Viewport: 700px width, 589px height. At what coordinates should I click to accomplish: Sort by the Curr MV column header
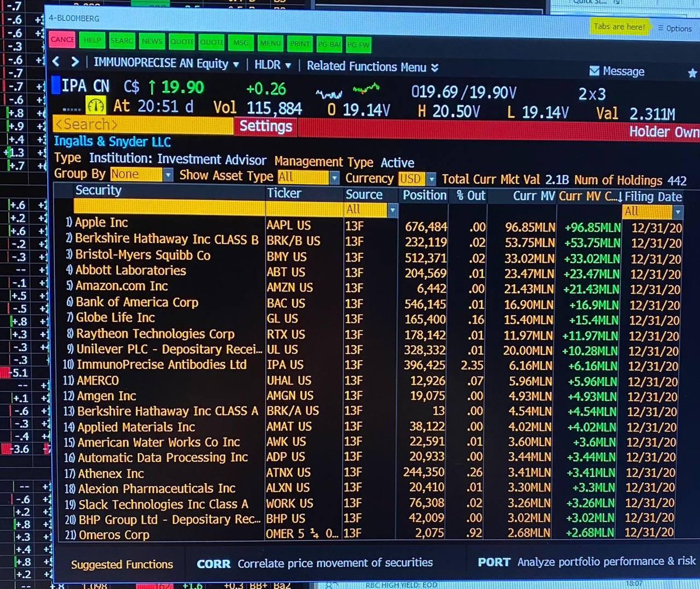tap(534, 197)
